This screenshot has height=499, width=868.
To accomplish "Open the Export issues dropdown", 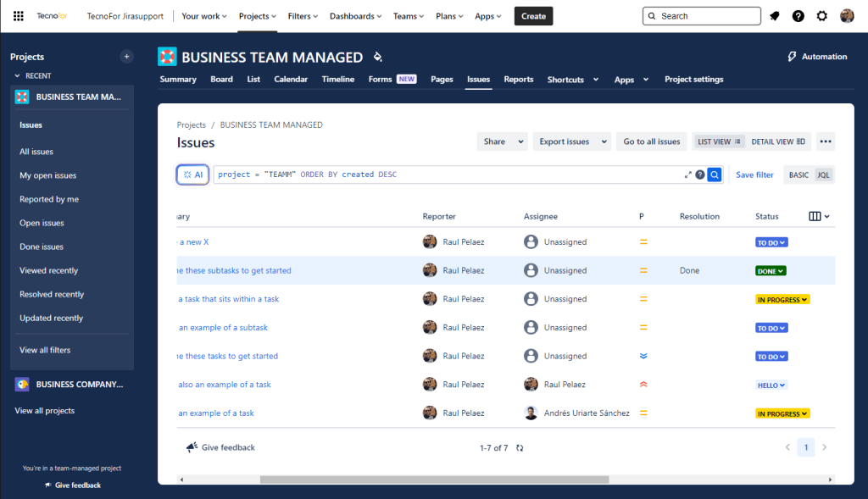I will (574, 141).
